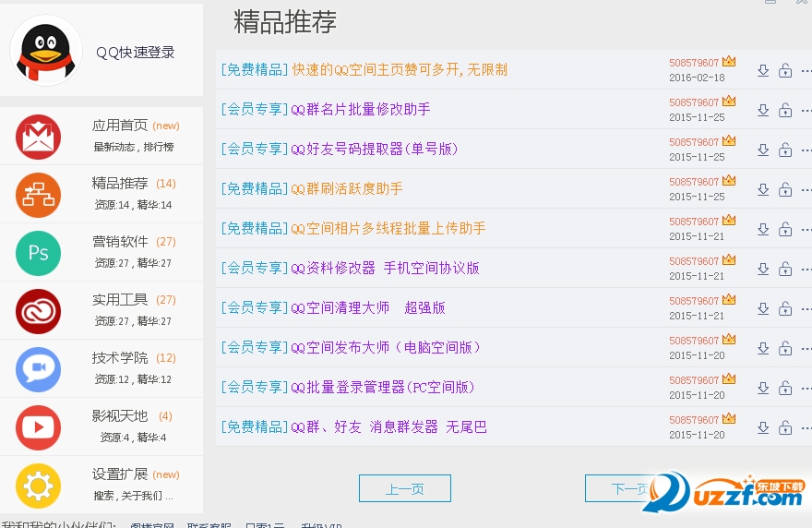The height and width of the screenshot is (528, 812).
Task: Go to 应用首页 menu entry
Action: (120, 126)
